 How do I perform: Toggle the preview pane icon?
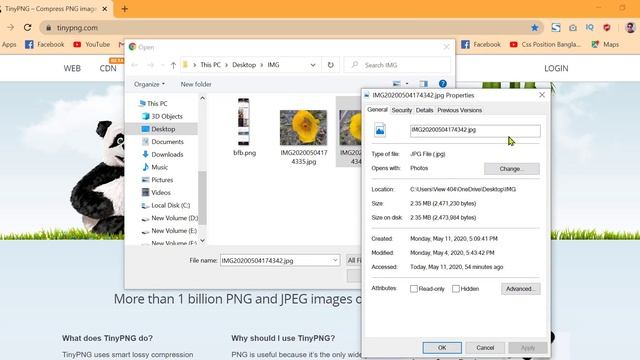pyautogui.click(x=424, y=84)
